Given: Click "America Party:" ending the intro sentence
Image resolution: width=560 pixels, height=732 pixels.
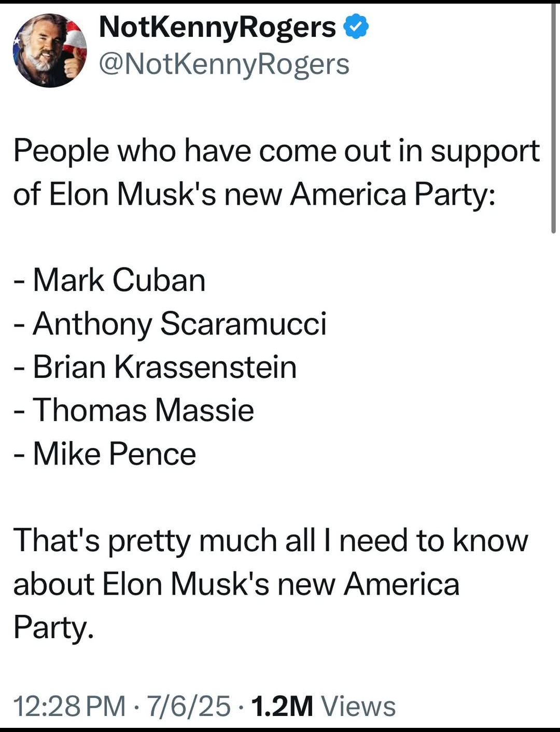Looking at the screenshot, I should (393, 195).
